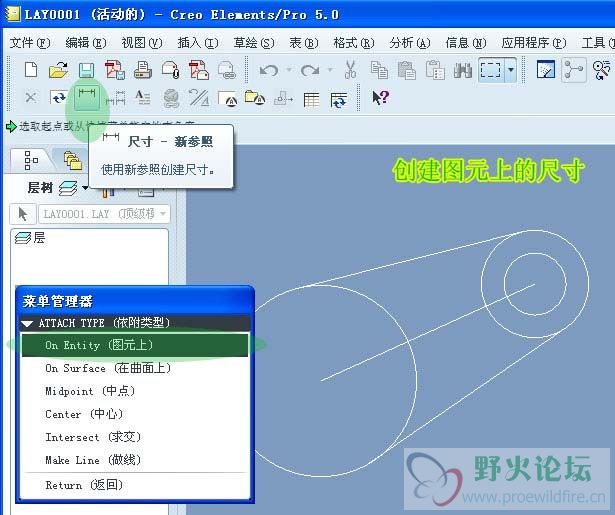Click the print icon
Screen dimensions: 615x515
142,71
